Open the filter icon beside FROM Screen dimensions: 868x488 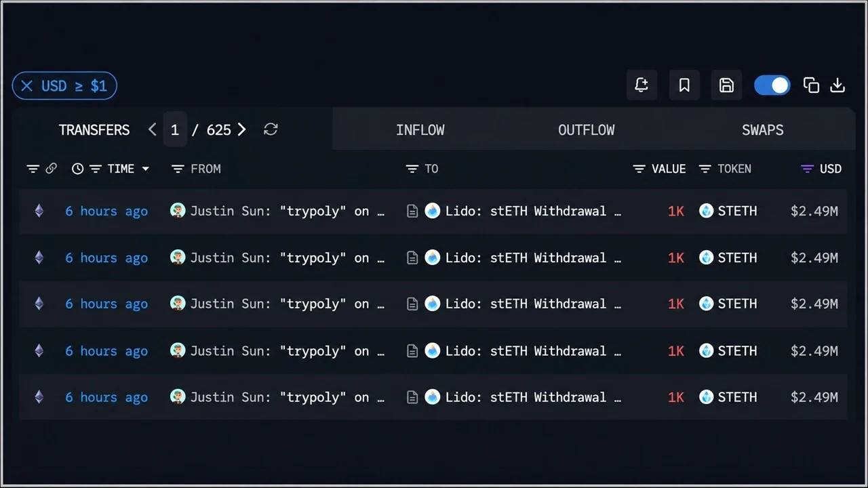click(178, 169)
